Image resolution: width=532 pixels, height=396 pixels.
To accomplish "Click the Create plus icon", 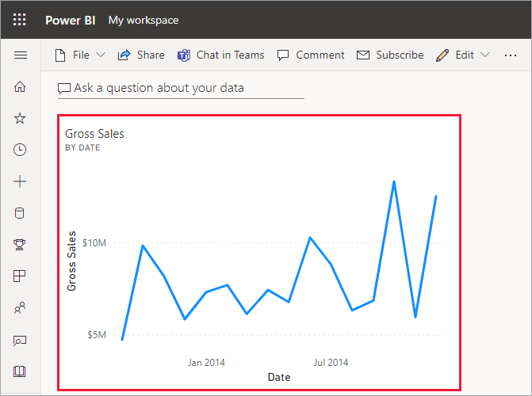I will pos(21,181).
